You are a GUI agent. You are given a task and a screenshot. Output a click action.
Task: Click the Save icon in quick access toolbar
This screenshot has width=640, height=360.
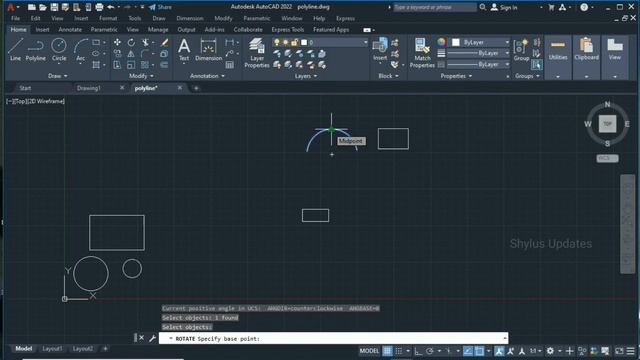pos(54,7)
